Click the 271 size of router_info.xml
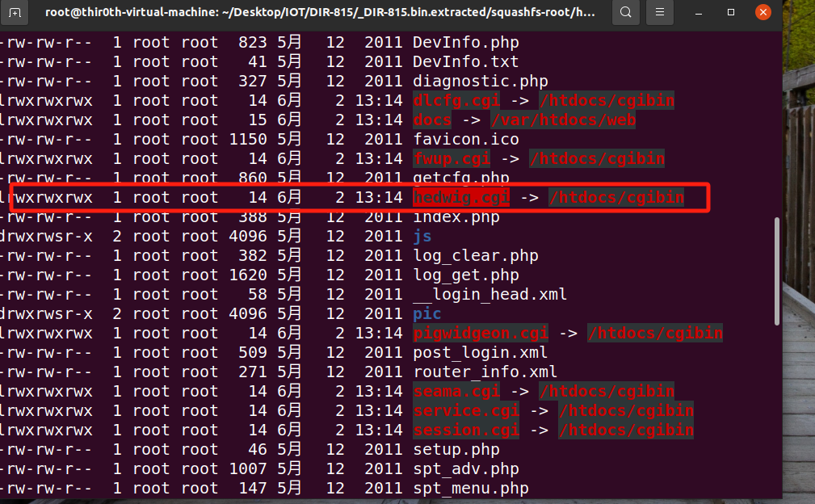The image size is (815, 504). coord(253,372)
